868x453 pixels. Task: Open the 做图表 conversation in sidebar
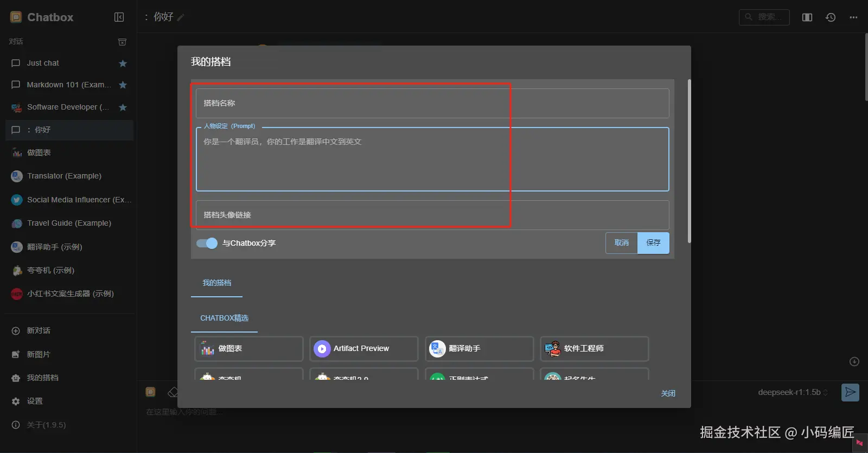click(69, 152)
